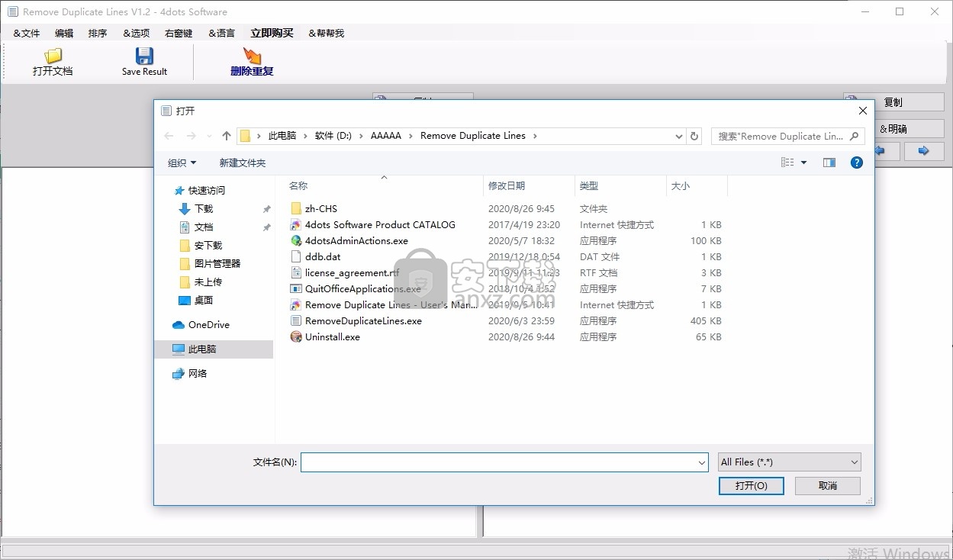Expand the 文件名 combo box arrow
953x560 pixels.
(x=702, y=462)
